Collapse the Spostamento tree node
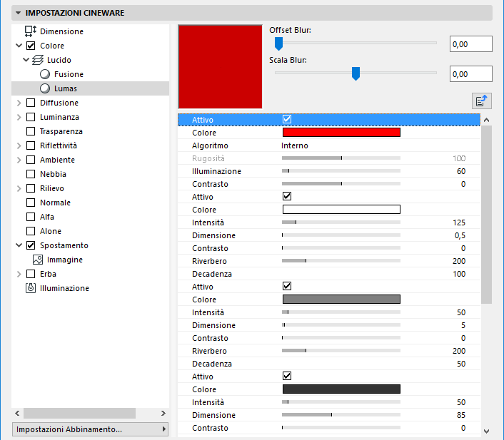This screenshot has width=504, height=440. (x=19, y=245)
